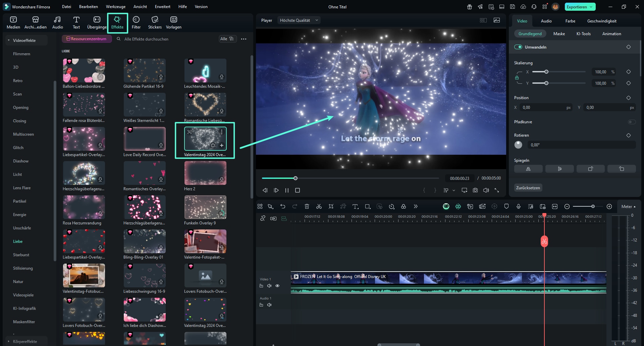Stop playback with the square button
The image size is (644, 346).
(297, 190)
